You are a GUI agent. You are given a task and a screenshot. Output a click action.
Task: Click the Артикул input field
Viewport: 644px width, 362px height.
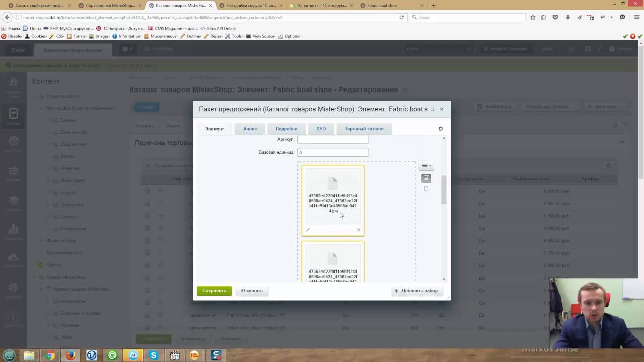coord(333,139)
